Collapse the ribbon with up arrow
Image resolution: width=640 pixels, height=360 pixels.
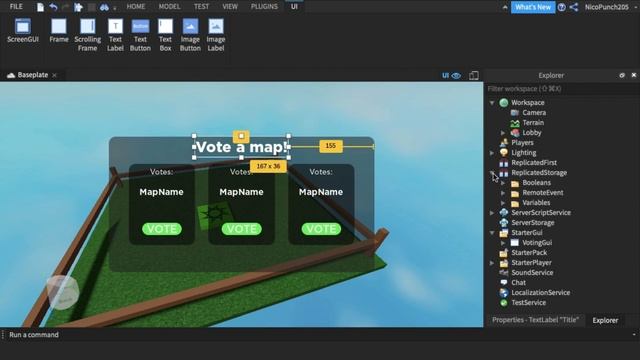[x=505, y=7]
